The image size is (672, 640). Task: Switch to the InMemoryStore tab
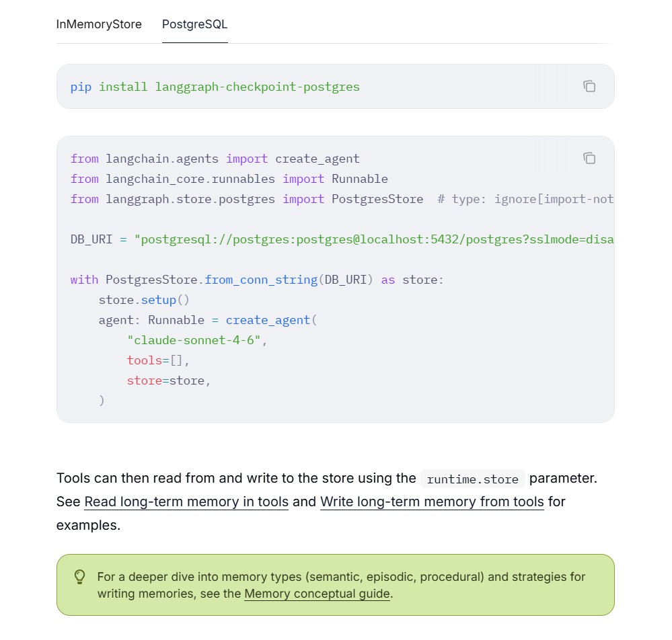99,24
